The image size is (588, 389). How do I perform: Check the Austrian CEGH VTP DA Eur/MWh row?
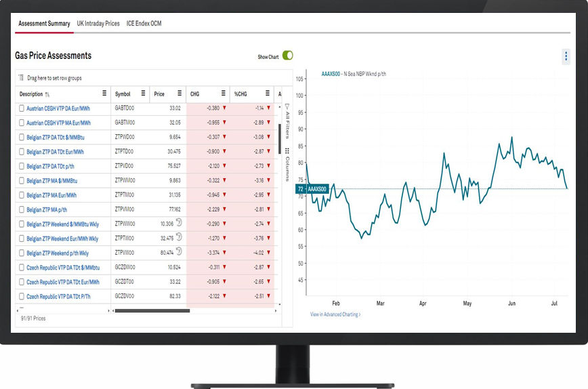22,108
